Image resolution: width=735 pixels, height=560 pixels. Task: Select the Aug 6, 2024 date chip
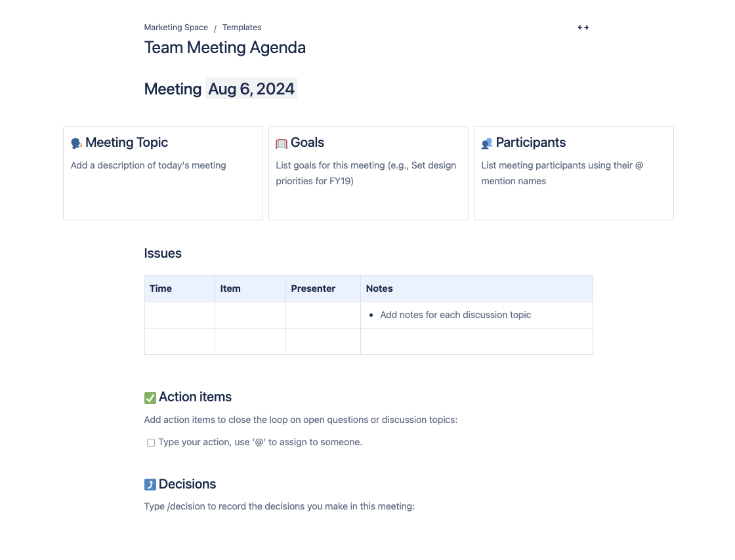[251, 89]
